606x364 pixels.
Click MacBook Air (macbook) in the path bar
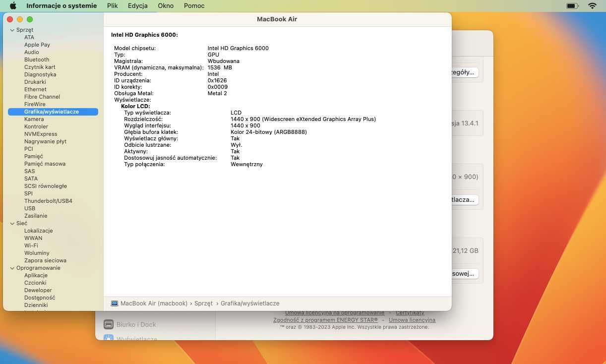click(x=154, y=303)
